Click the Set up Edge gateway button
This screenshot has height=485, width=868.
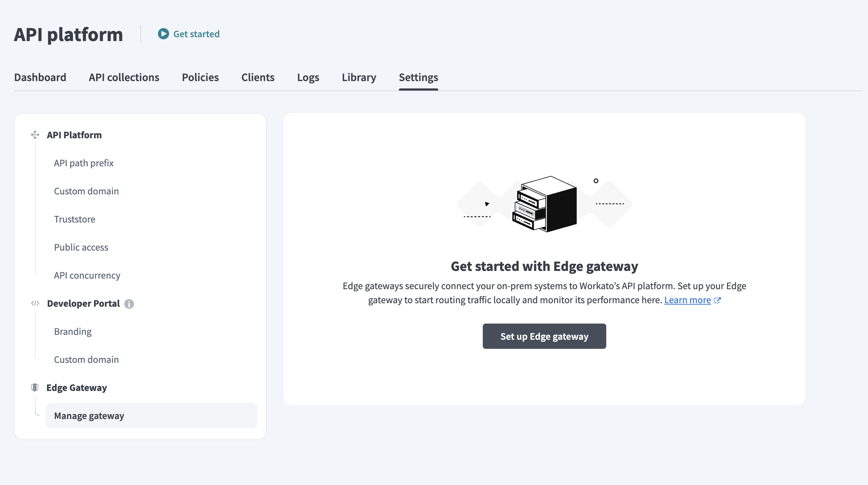(x=544, y=336)
